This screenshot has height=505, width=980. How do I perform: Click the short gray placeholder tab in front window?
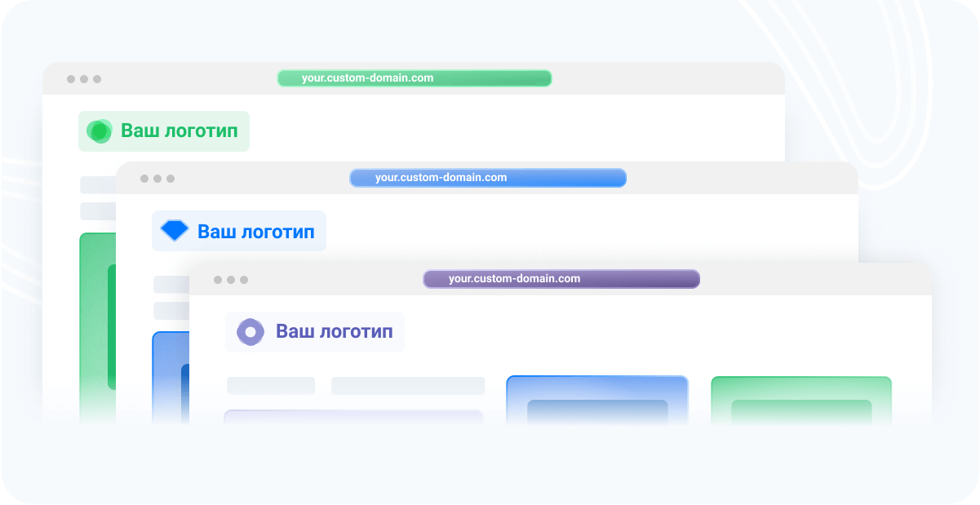coord(270,385)
